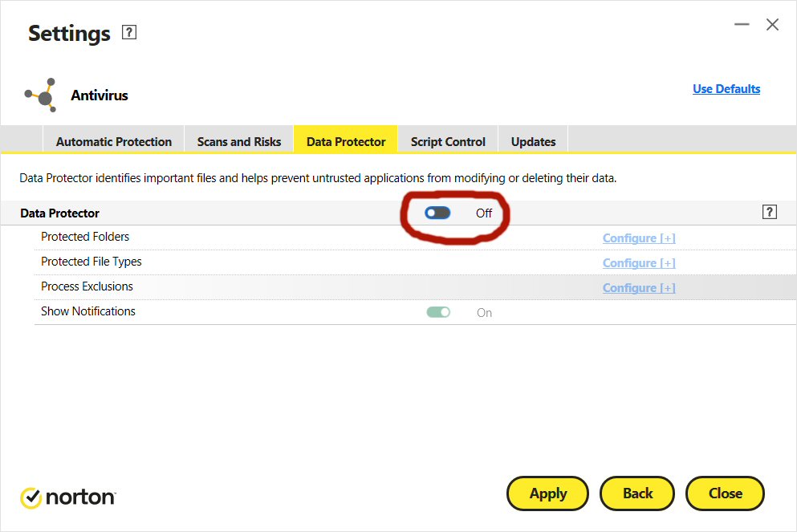Turn on the Data Protector toggle
The width and height of the screenshot is (797, 532).
tap(437, 213)
